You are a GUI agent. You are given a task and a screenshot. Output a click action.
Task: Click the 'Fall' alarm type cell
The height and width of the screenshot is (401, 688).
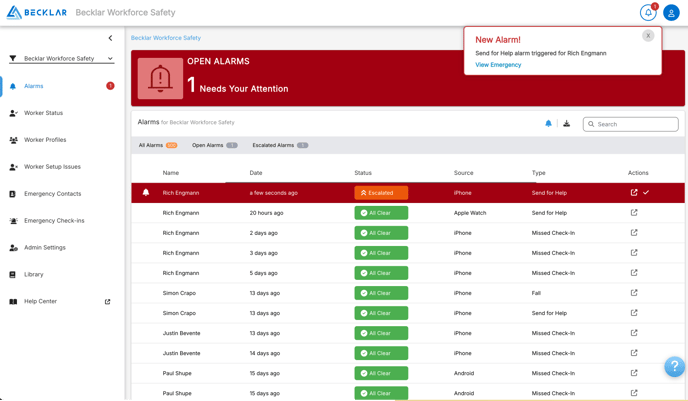point(536,293)
